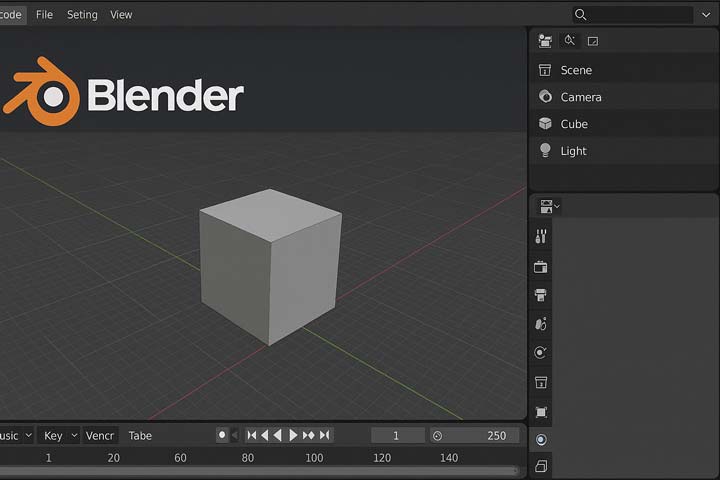The width and height of the screenshot is (720, 480).
Task: Open the circular arrow properties tab icon
Action: click(x=541, y=352)
